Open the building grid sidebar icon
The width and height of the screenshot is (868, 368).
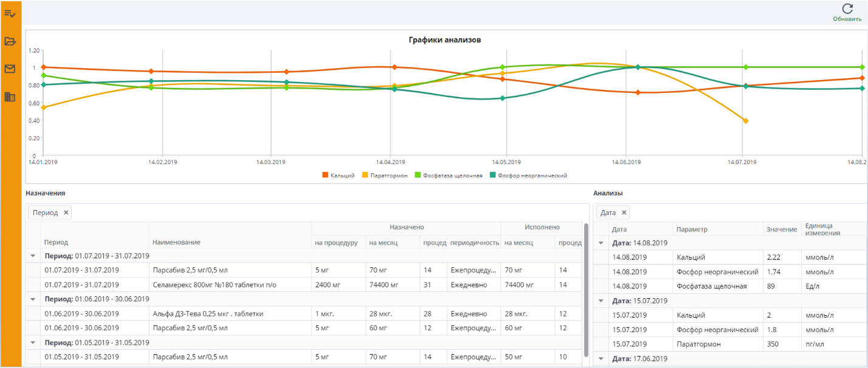(10, 97)
